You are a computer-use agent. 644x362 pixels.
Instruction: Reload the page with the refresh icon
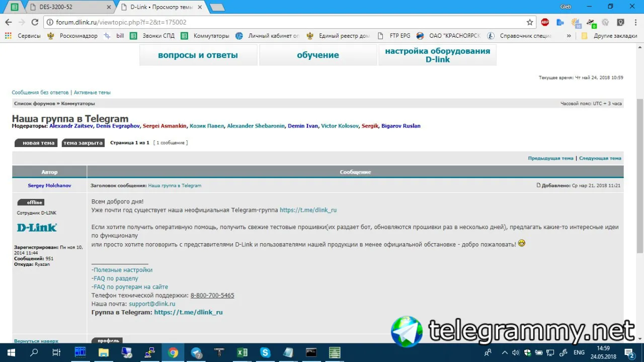[x=35, y=22]
